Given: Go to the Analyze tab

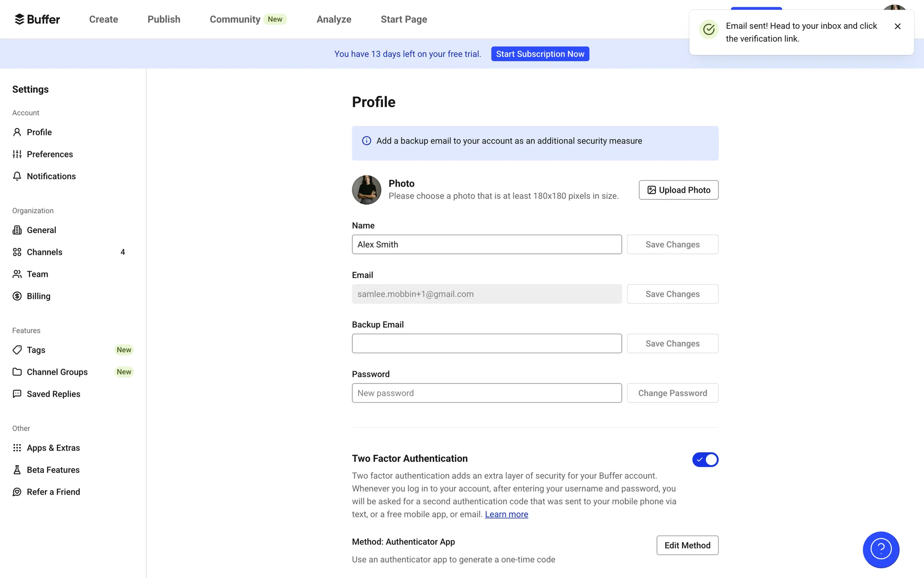Looking at the screenshot, I should click(334, 19).
